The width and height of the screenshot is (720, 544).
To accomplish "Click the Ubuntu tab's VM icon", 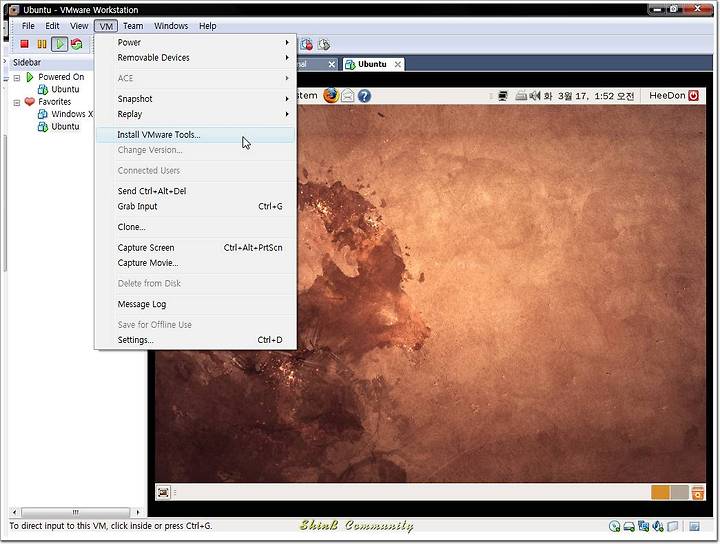I will [x=350, y=65].
